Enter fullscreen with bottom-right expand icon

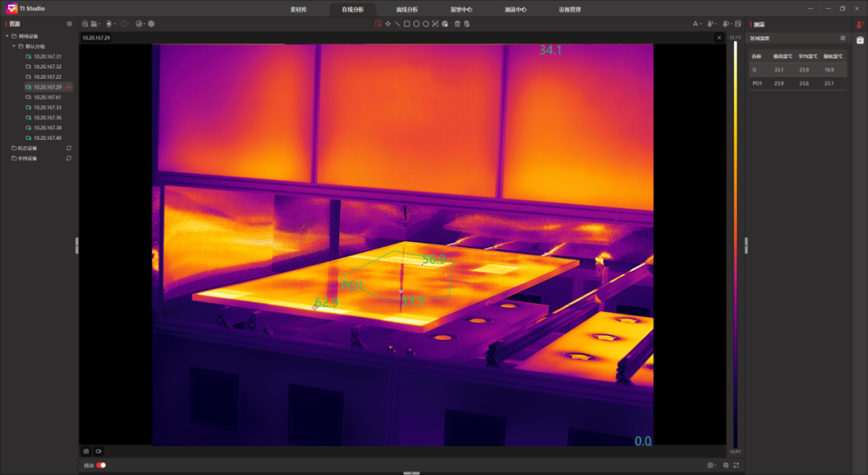[x=736, y=465]
